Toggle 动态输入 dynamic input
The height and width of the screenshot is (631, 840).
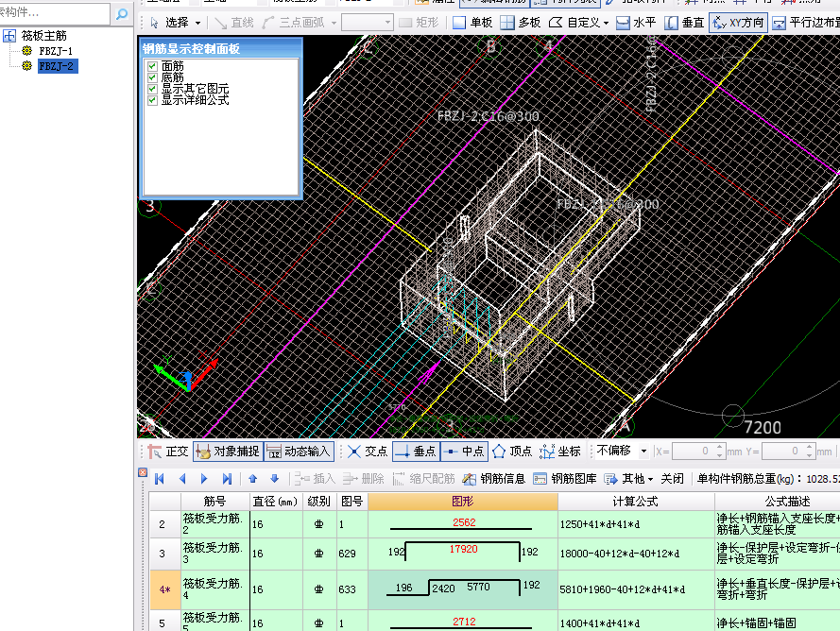[299, 452]
